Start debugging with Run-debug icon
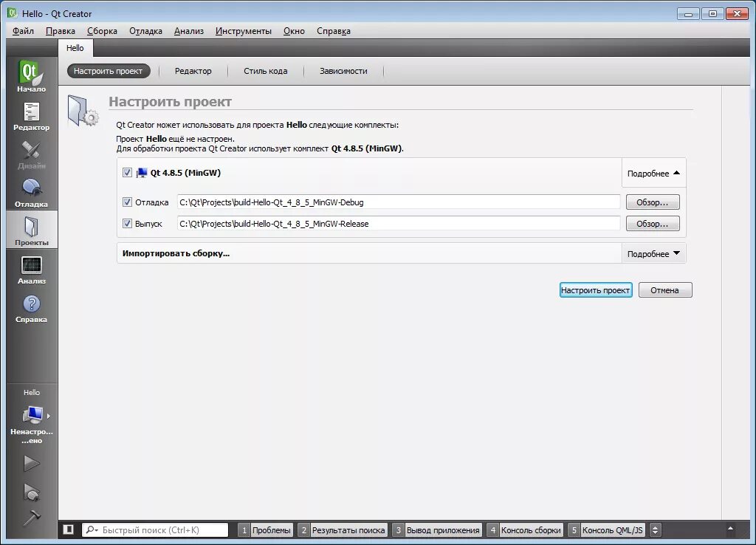Viewport: 756px width, 545px height. click(31, 492)
